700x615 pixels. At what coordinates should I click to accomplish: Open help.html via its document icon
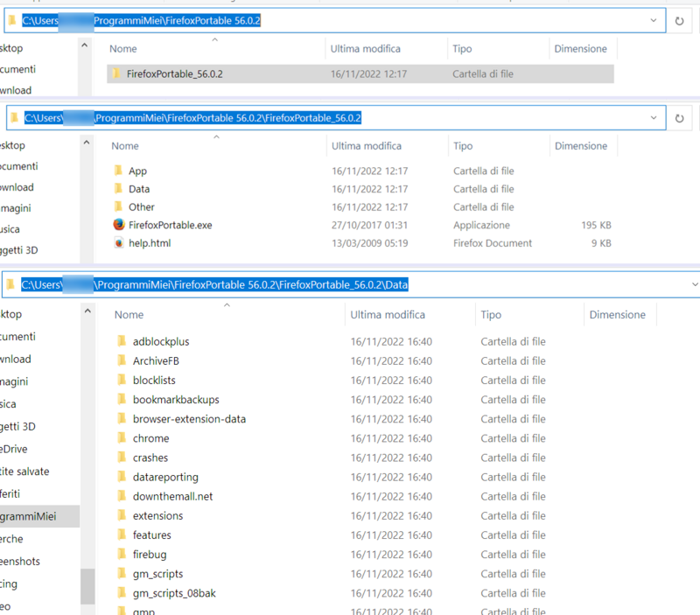(x=119, y=243)
